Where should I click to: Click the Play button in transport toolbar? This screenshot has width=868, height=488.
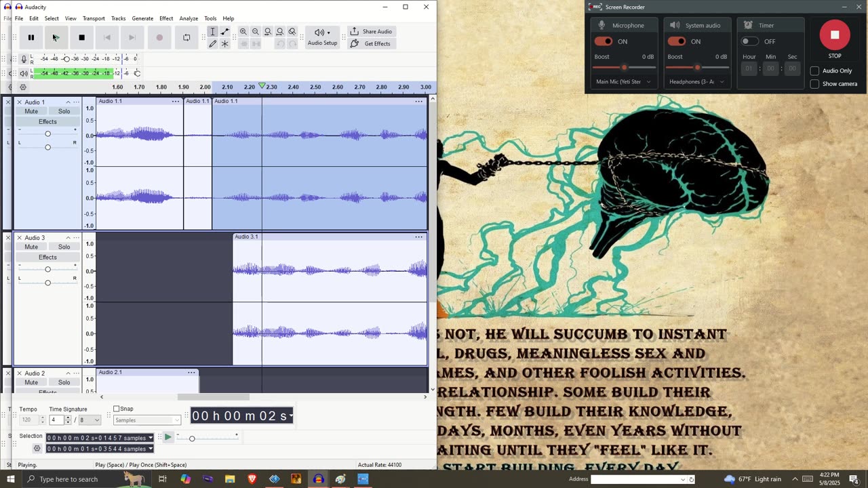point(56,37)
